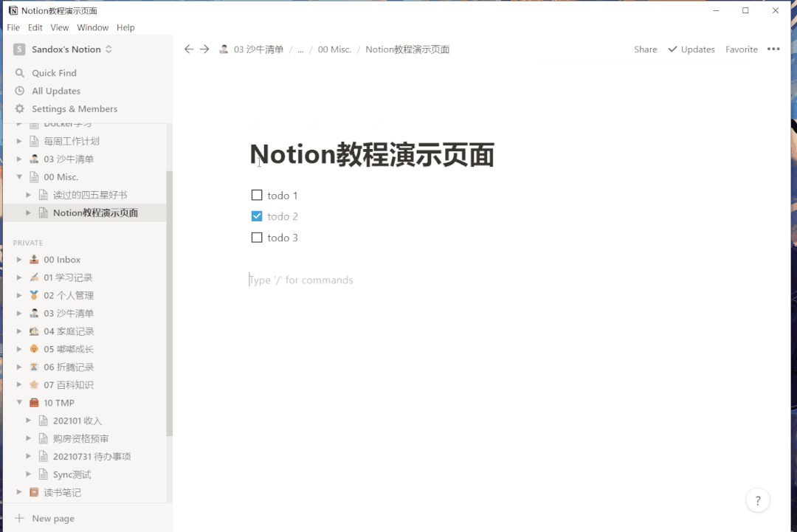This screenshot has width=797, height=532.
Task: Go to 00 Misc. in breadcrumb
Action: [x=334, y=49]
